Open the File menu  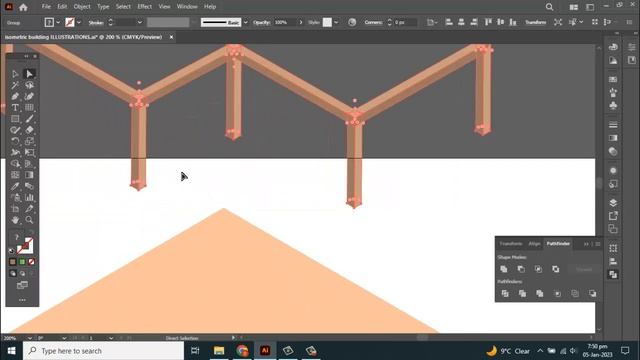(46, 7)
